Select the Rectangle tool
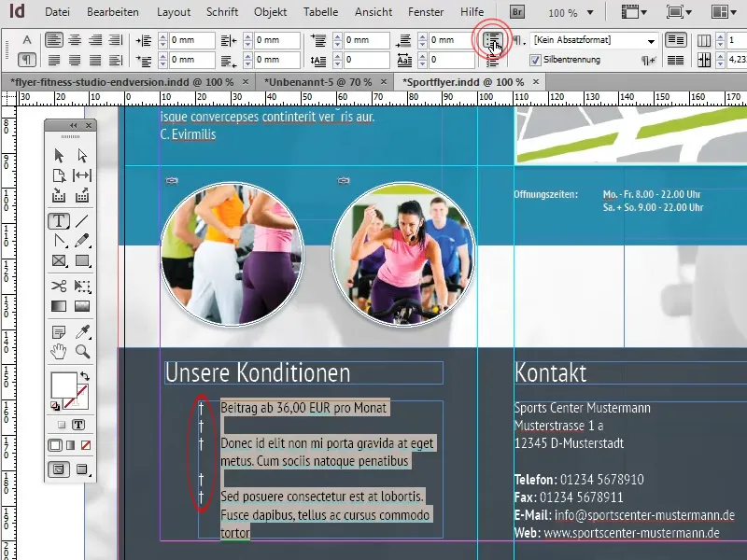Screen dimensions: 747x560 click(82, 261)
